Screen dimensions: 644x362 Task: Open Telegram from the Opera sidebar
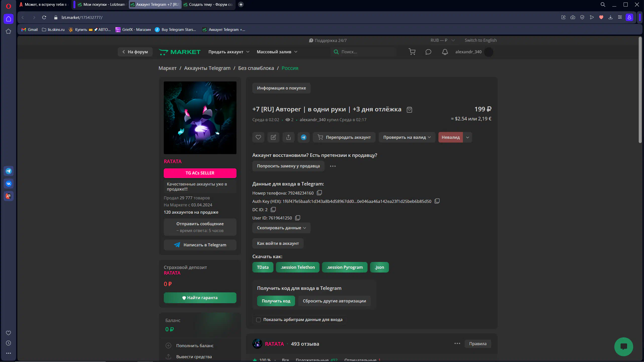[9, 171]
